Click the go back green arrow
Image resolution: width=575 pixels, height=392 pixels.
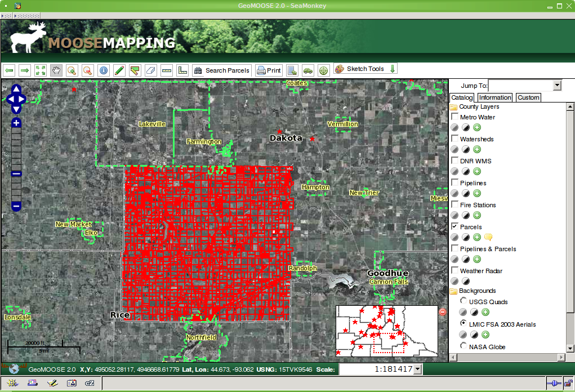9,70
